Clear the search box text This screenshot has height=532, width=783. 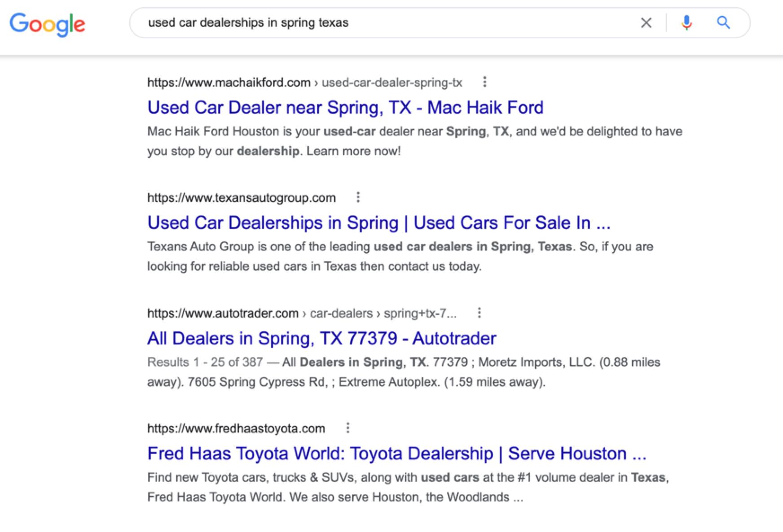pyautogui.click(x=646, y=23)
